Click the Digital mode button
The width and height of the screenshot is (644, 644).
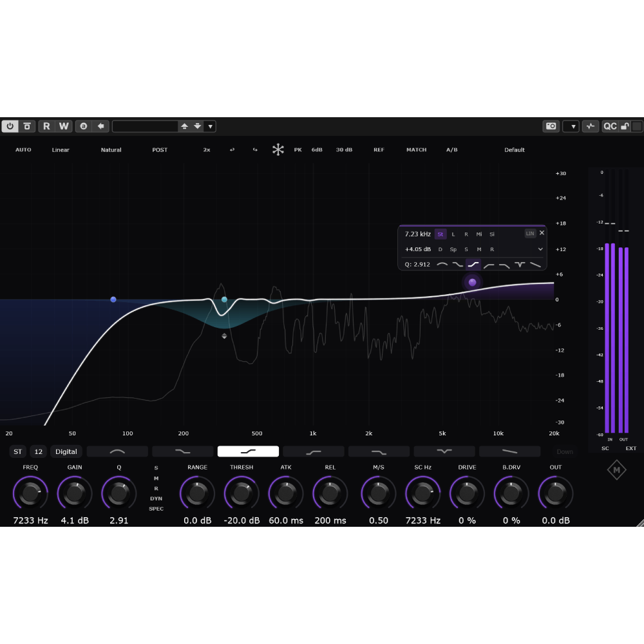tap(66, 451)
